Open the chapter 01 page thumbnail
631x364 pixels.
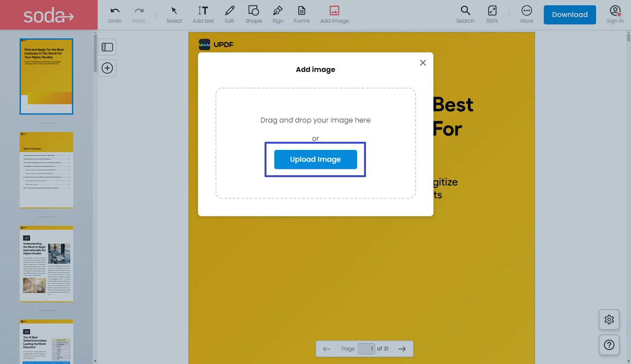(47, 264)
